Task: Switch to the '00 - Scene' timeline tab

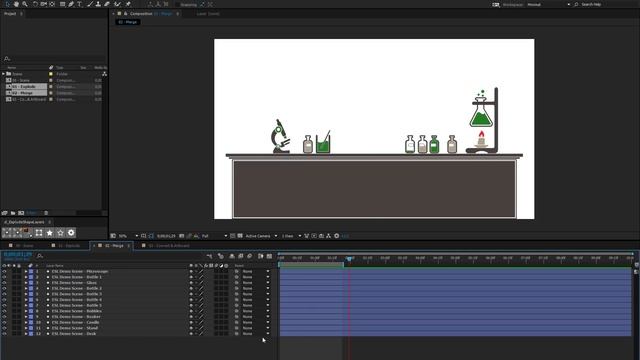Action: click(25, 246)
